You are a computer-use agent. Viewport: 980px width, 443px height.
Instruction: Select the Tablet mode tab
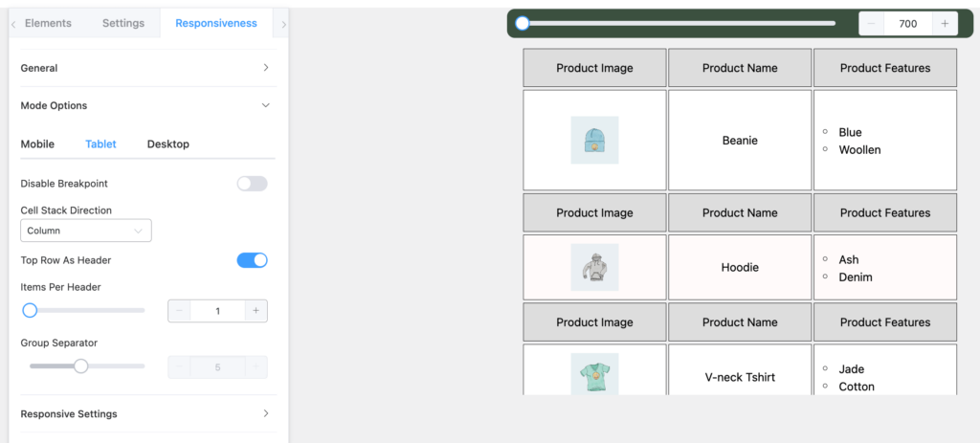(x=100, y=144)
